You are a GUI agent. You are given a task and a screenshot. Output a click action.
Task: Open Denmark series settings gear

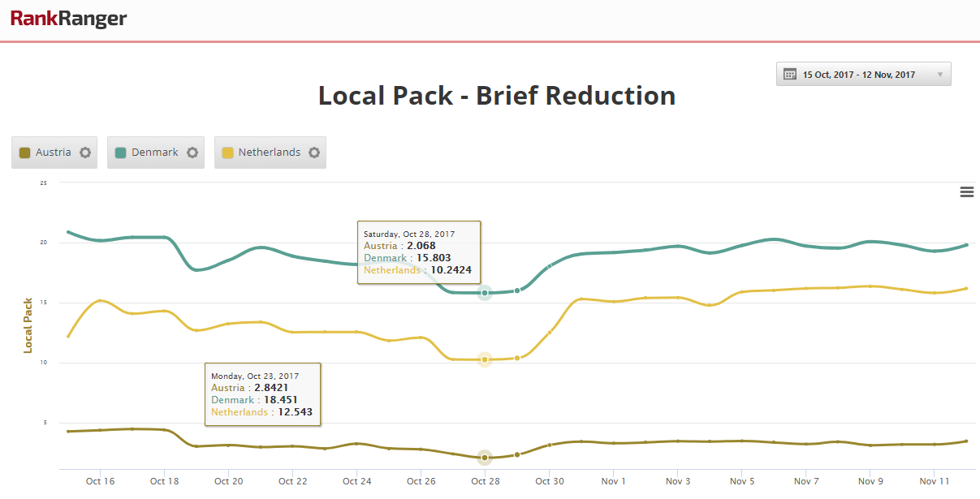pyautogui.click(x=192, y=153)
